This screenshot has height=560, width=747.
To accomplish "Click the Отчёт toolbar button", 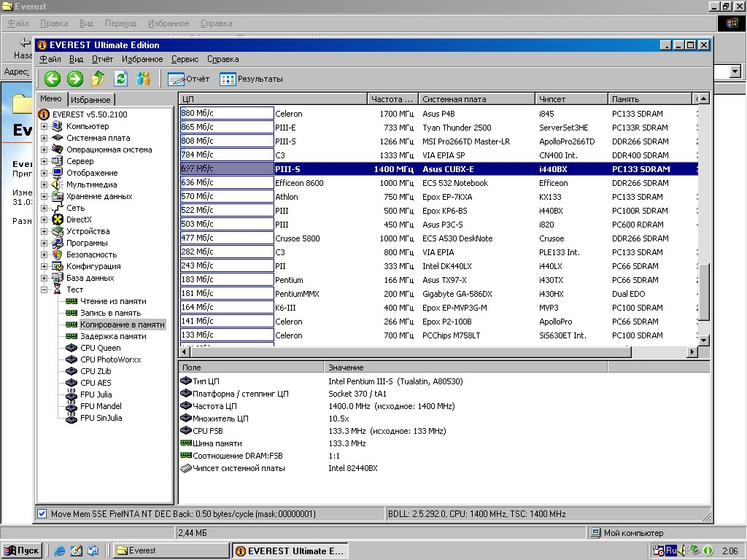I will [x=189, y=79].
